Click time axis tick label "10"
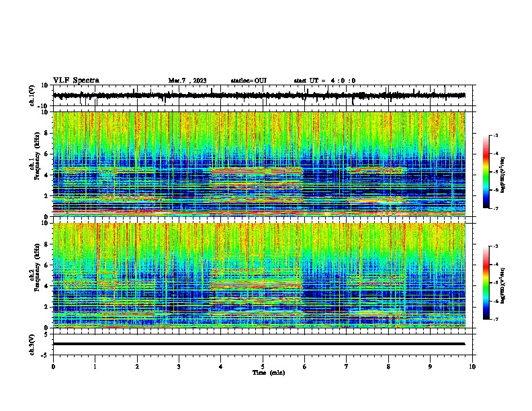Screen dimensions: 532x411 (472, 367)
